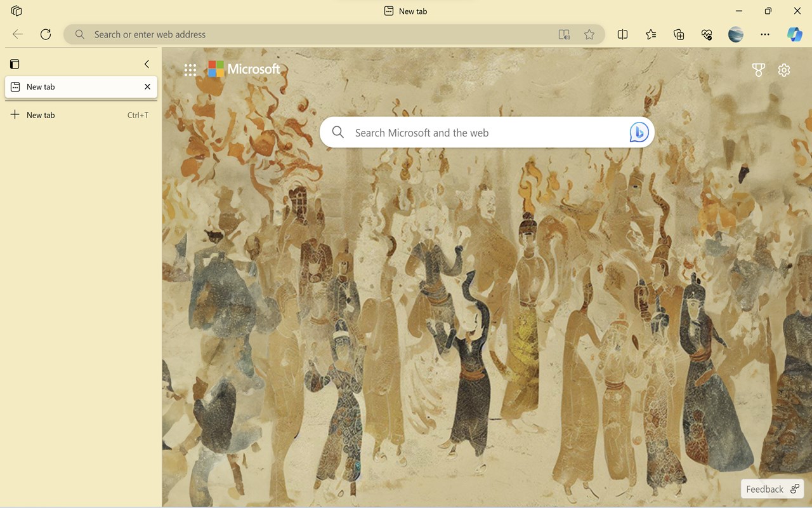Select the open New tab in sidebar
This screenshot has height=508, width=812.
point(81,87)
